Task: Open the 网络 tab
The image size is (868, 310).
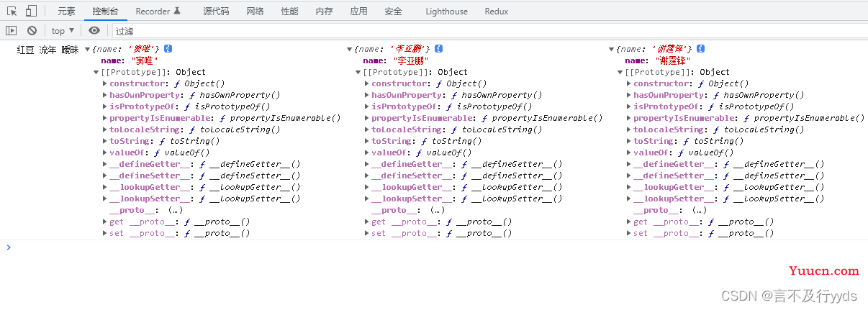Action: [x=255, y=12]
